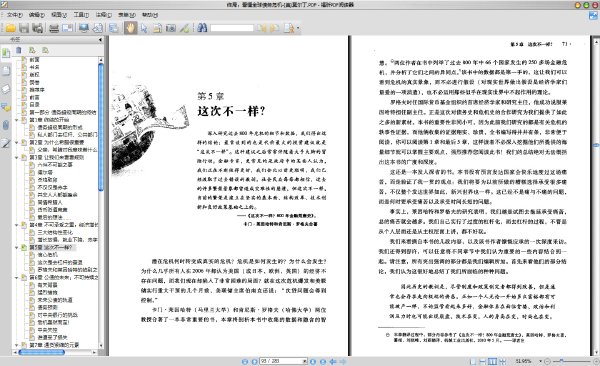Open the 帮助 (Help) menu
This screenshot has width=600, height=366.
click(x=150, y=15)
